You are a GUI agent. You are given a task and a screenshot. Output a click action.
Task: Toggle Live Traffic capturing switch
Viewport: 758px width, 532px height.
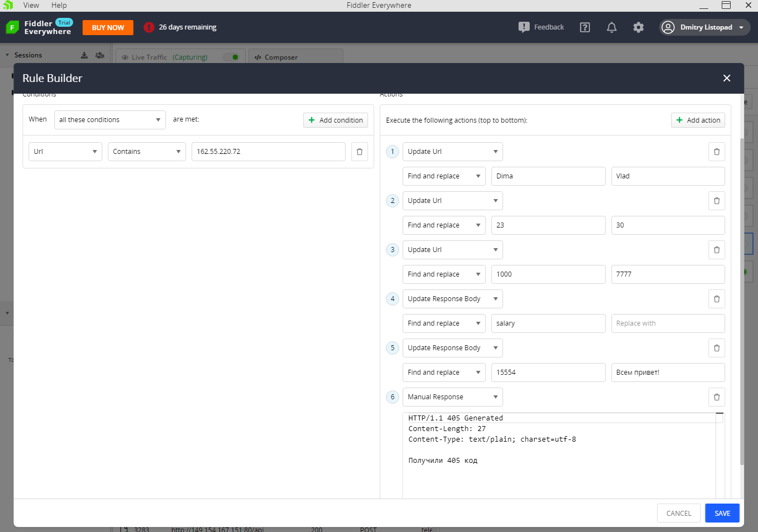click(232, 56)
